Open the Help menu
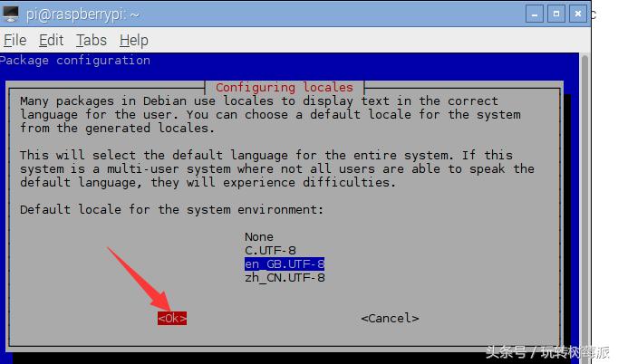618x364 pixels. [133, 41]
